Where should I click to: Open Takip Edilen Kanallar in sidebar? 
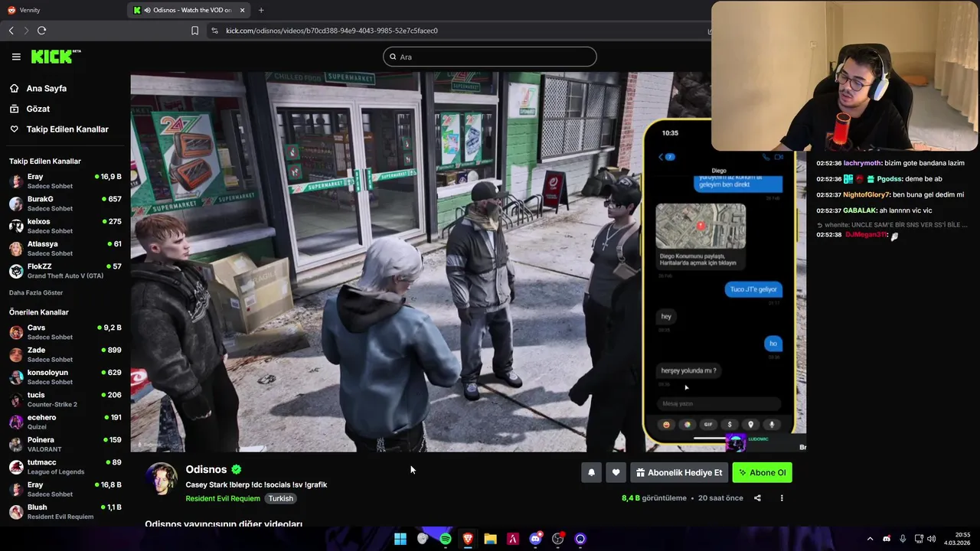67,129
